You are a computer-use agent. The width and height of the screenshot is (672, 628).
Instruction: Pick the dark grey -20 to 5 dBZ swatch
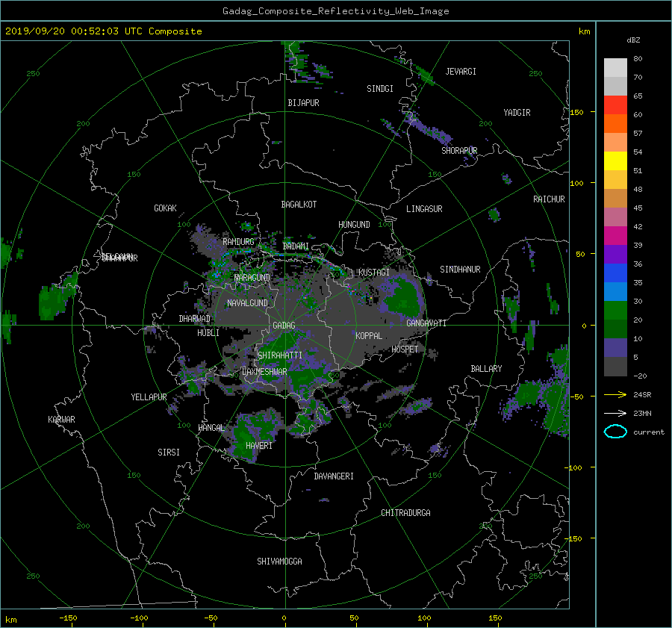(x=615, y=366)
